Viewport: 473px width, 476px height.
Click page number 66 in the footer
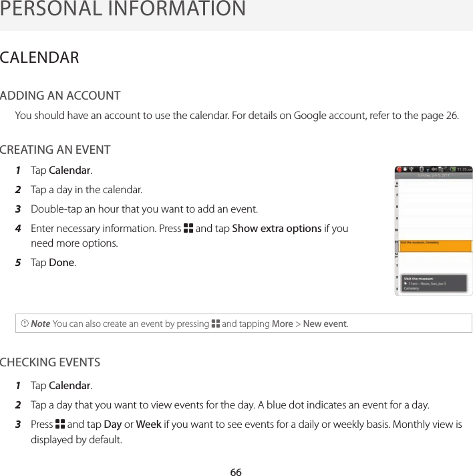[x=236, y=472]
